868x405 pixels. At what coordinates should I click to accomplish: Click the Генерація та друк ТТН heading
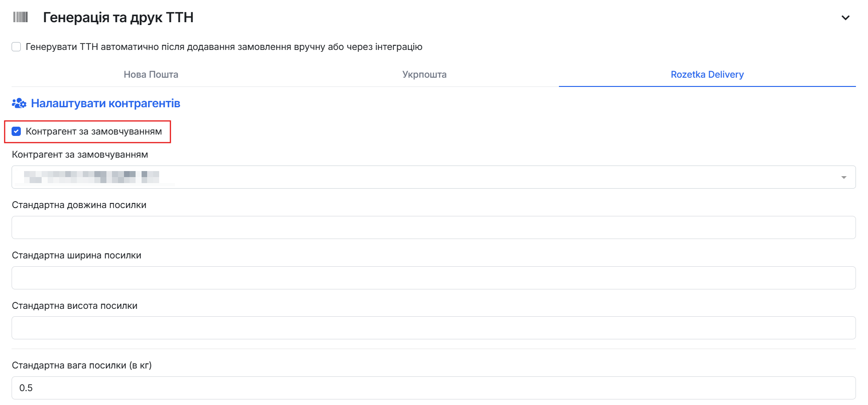point(118,18)
